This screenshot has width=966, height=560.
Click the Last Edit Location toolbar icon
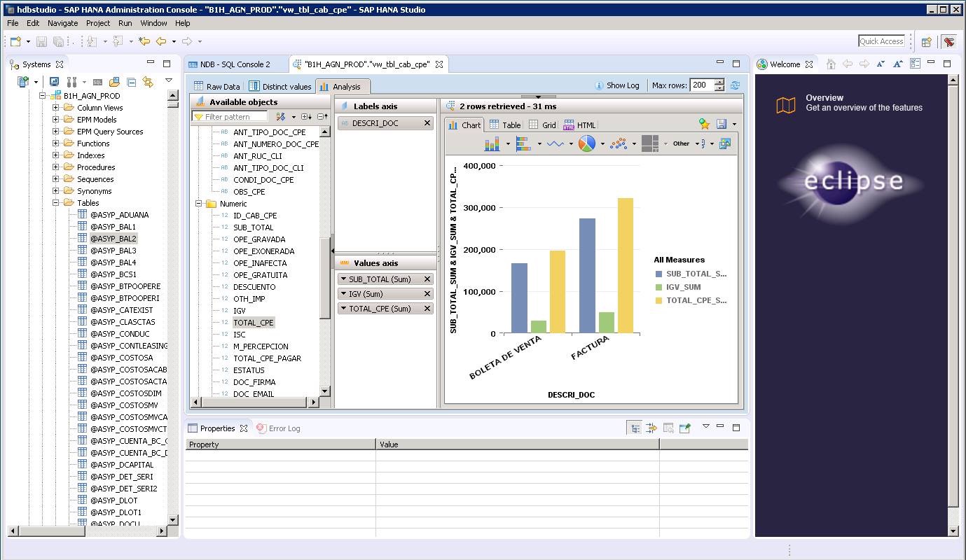point(144,41)
